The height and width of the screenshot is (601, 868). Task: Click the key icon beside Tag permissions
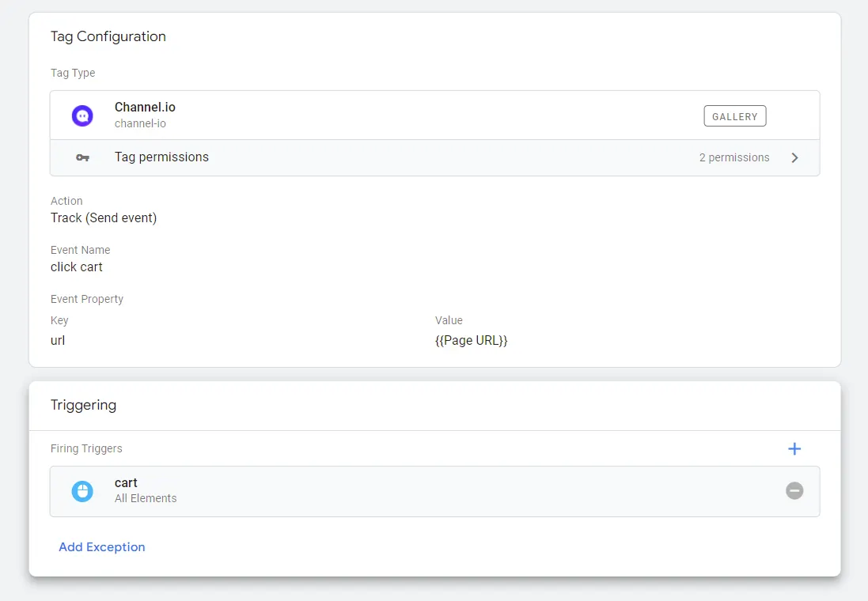pyautogui.click(x=82, y=157)
